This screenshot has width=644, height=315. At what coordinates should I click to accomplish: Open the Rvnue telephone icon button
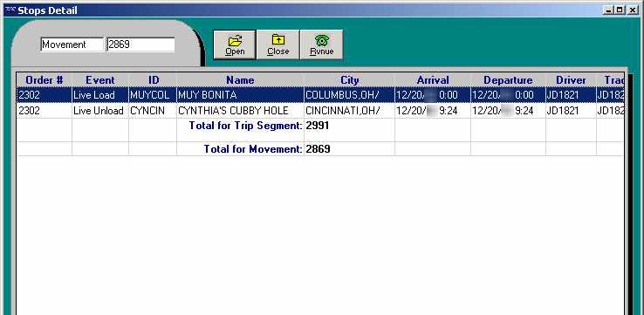coord(322,45)
